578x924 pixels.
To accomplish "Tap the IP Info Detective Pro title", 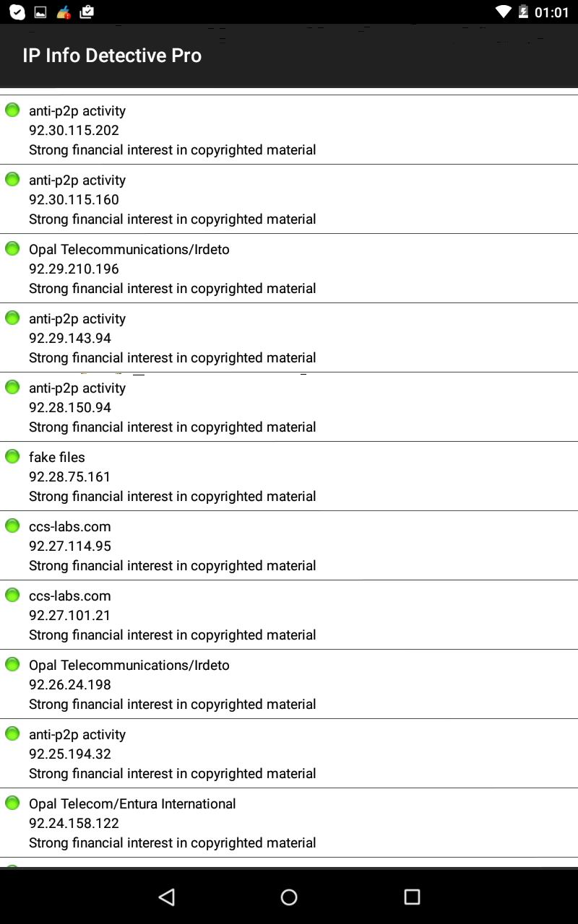I will click(112, 56).
